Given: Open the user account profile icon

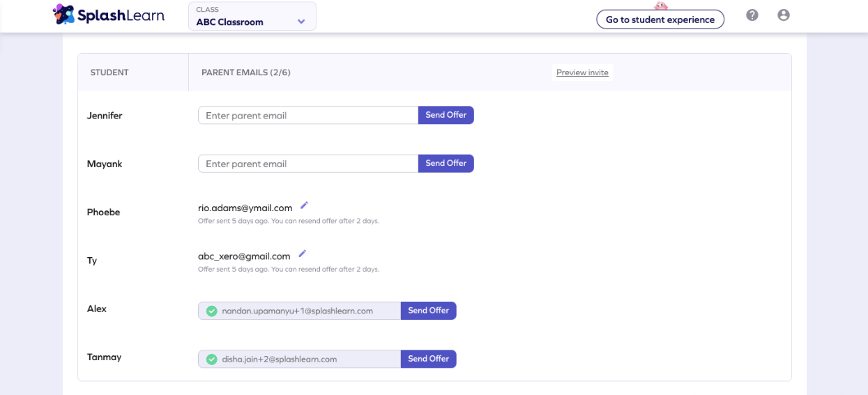Looking at the screenshot, I should pyautogui.click(x=784, y=15).
